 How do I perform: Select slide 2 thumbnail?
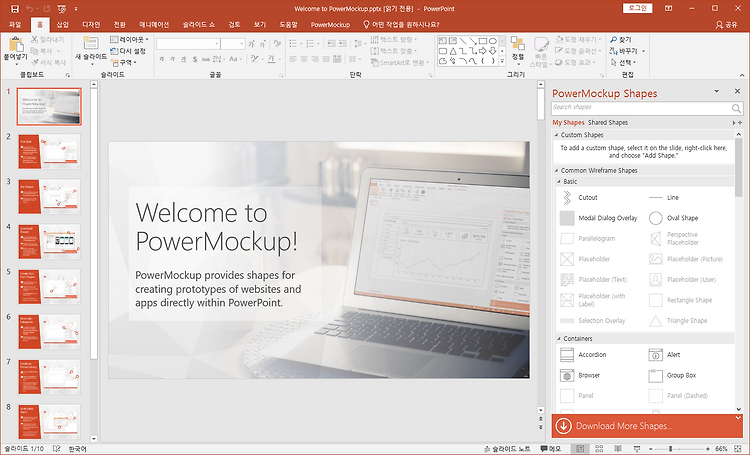[x=49, y=152]
